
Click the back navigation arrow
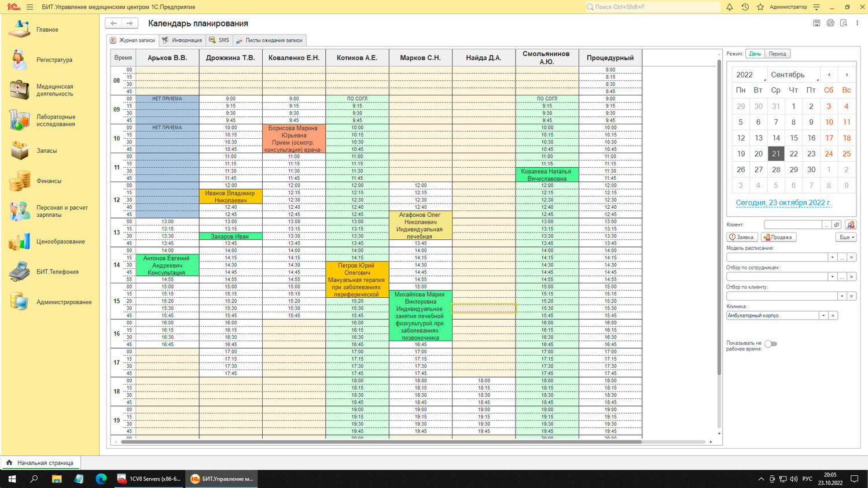[113, 23]
